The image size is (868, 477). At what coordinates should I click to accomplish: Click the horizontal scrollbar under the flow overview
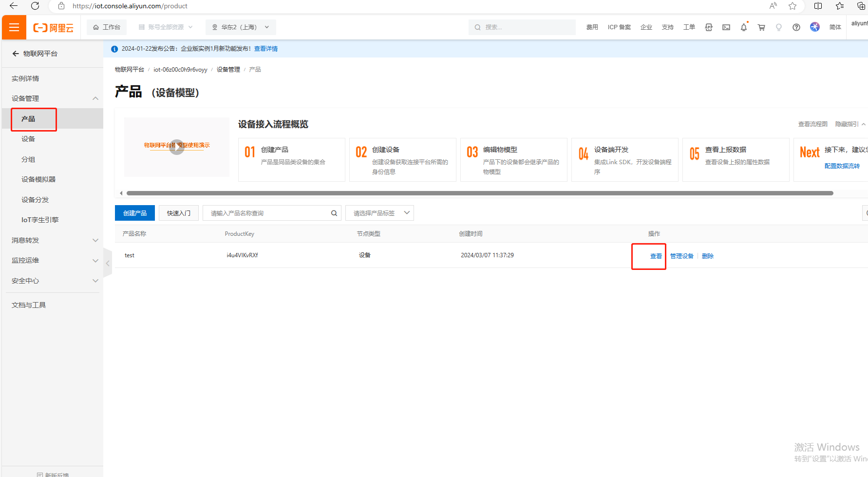click(479, 193)
